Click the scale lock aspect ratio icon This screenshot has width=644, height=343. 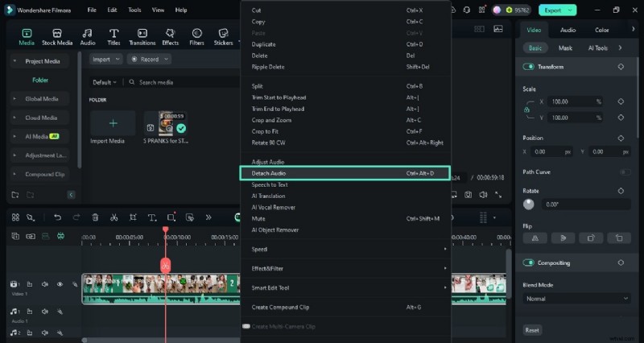click(526, 110)
